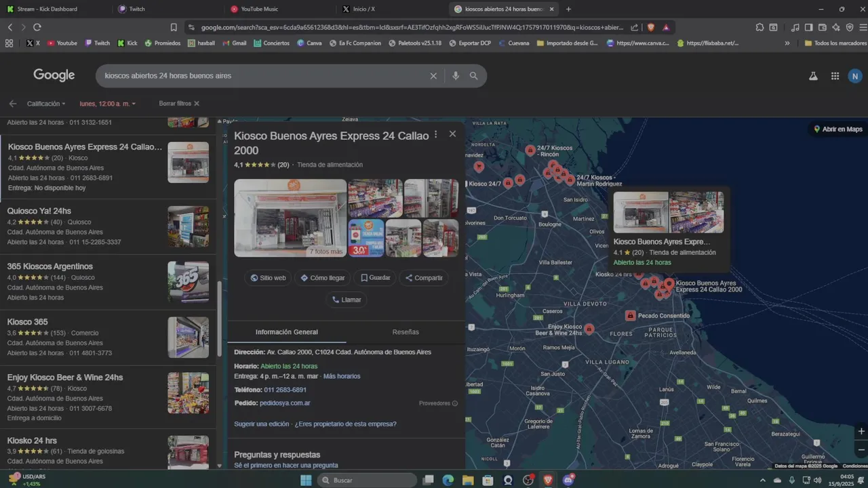The width and height of the screenshot is (868, 488).
Task: Zoom out the map with minus
Action: coord(861,449)
